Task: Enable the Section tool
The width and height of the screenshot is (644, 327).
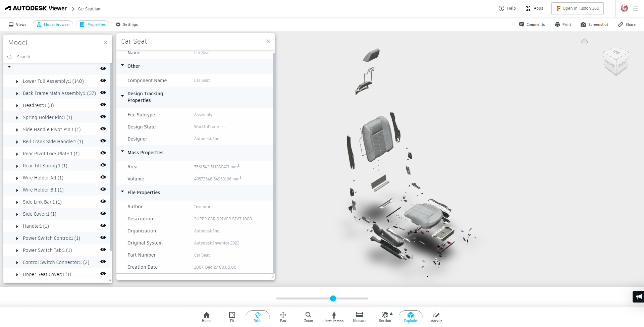Action: click(385, 316)
